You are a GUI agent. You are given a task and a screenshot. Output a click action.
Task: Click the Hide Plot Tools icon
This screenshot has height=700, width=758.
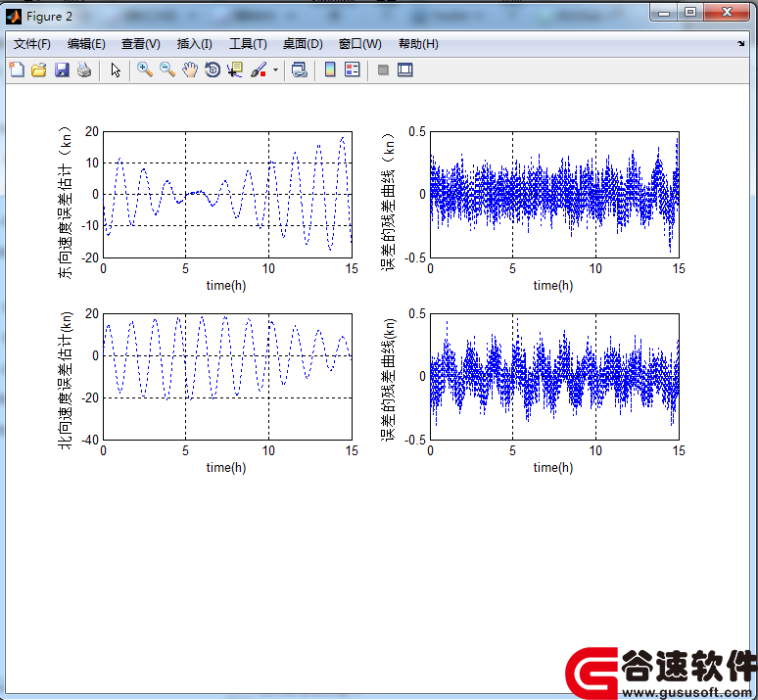point(383,70)
